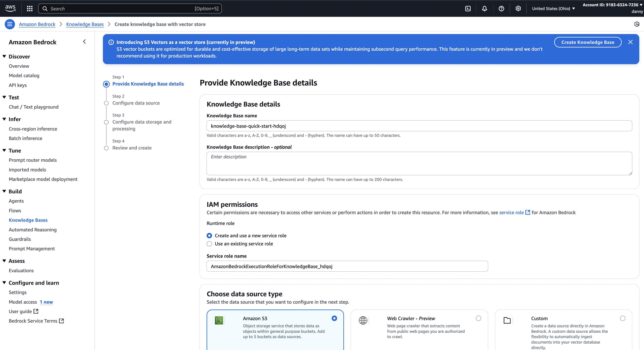Click the Knowledge Base description text area

pos(419,163)
